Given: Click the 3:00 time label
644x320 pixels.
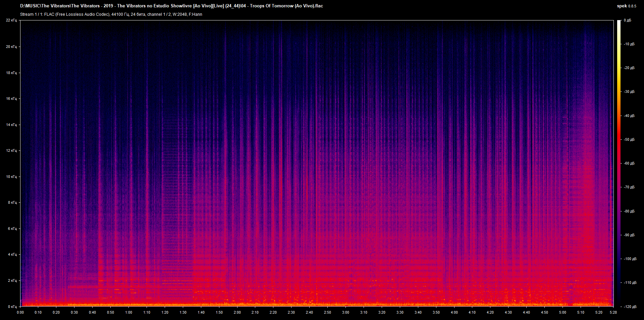Looking at the screenshot, I should pos(346,312).
